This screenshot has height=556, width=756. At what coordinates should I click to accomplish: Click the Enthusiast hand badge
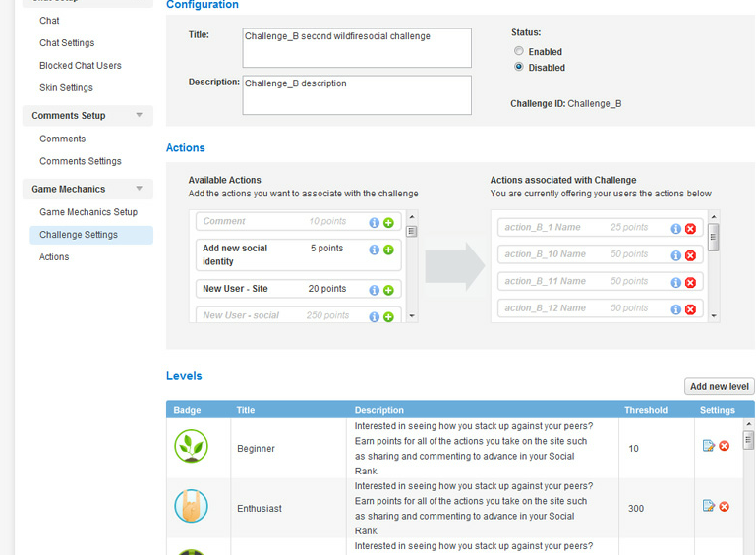[x=191, y=506]
